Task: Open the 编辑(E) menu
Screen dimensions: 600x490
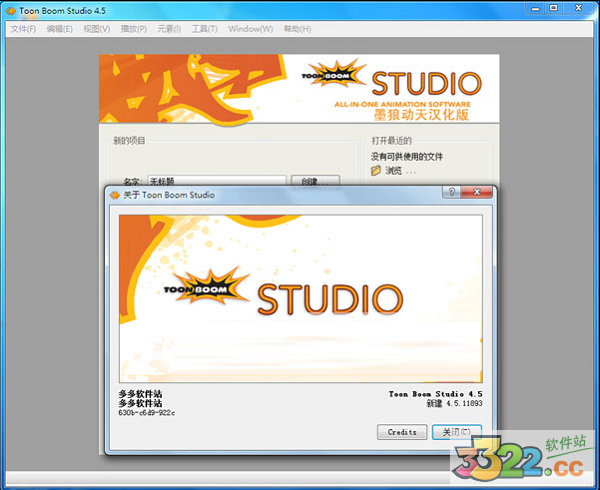Action: (x=59, y=29)
